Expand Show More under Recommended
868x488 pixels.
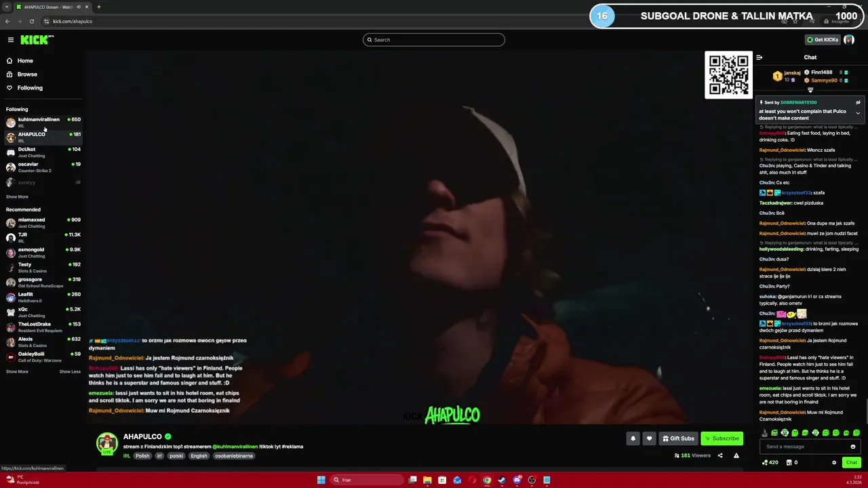17,371
